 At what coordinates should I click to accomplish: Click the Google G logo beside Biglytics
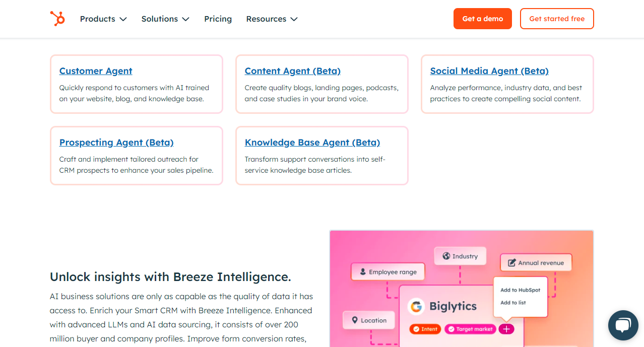(x=416, y=306)
